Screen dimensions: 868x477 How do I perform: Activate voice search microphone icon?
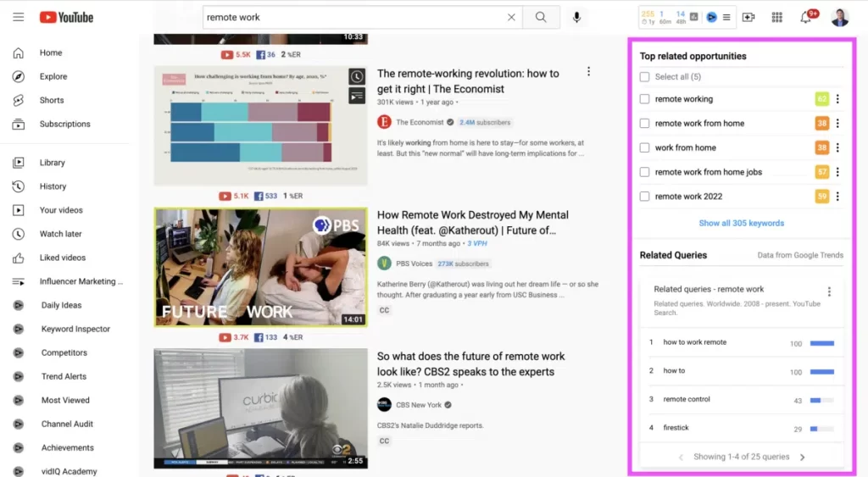click(576, 17)
